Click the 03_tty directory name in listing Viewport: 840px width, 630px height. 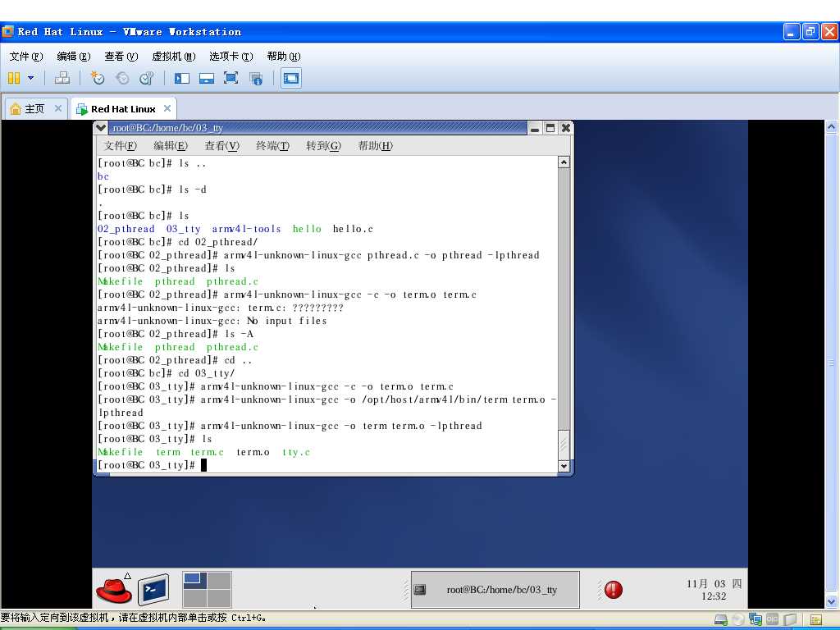tap(183, 229)
